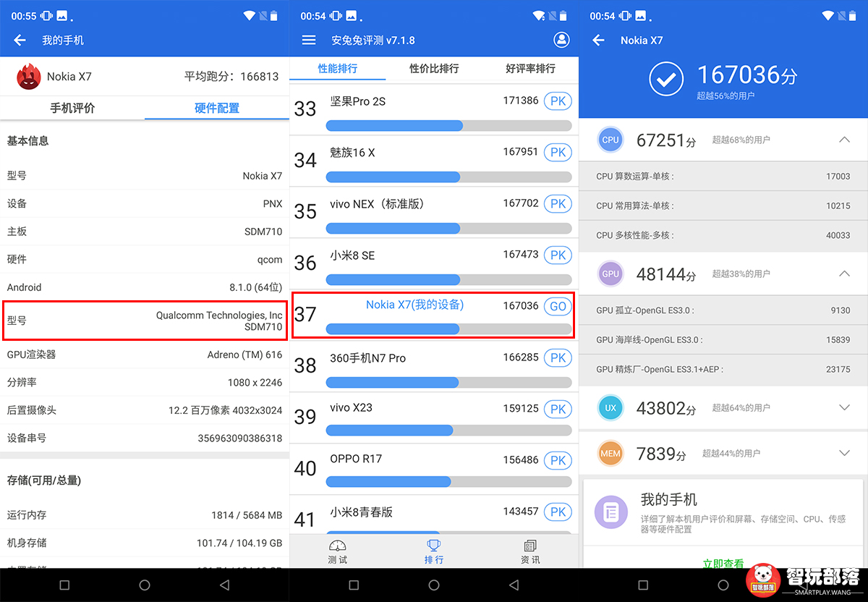This screenshot has height=602, width=868.
Task: Tap PK button for 魅族16 X
Action: (558, 153)
